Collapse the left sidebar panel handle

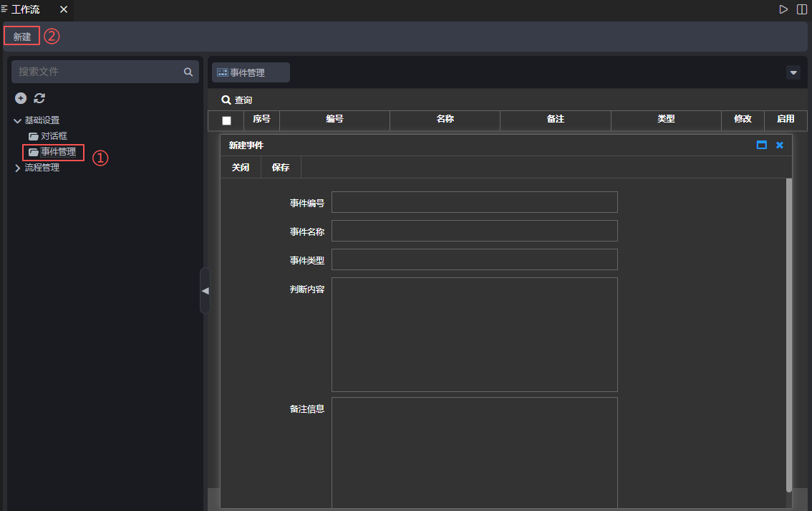click(x=205, y=290)
